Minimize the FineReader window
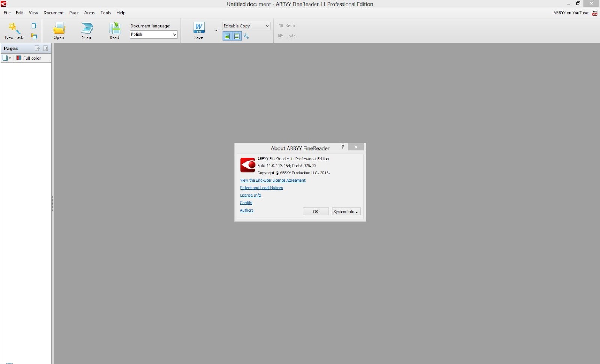The image size is (600, 364). click(x=569, y=4)
